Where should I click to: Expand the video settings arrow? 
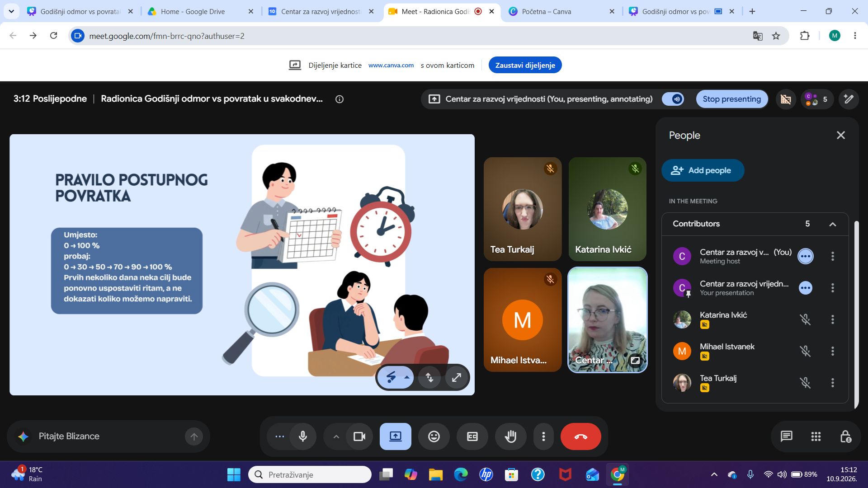[336, 436]
